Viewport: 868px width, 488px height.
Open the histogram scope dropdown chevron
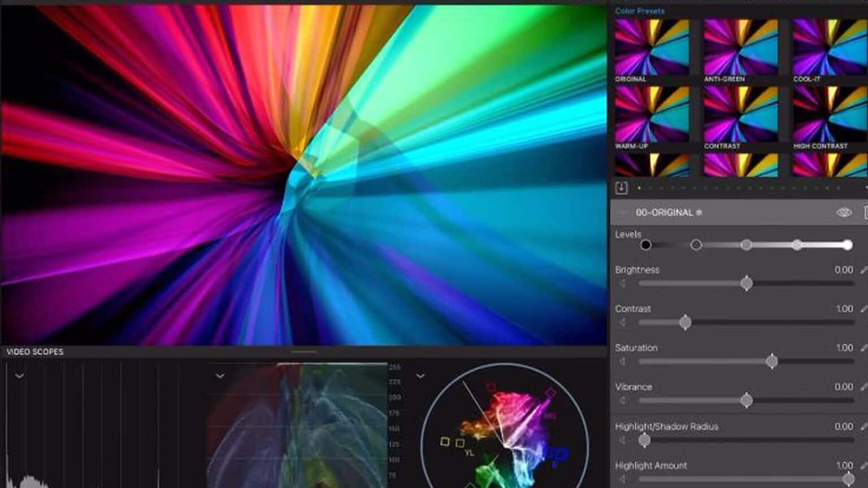click(19, 376)
